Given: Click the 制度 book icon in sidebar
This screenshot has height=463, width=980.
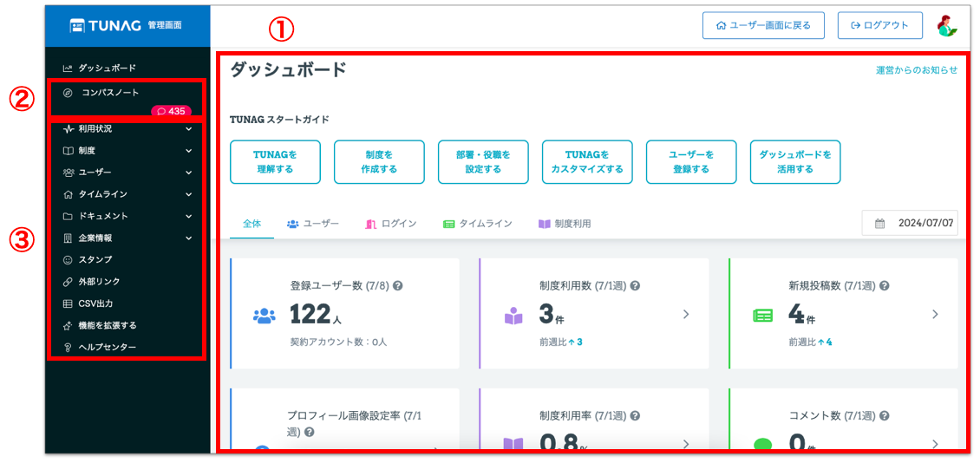Looking at the screenshot, I should [x=69, y=151].
